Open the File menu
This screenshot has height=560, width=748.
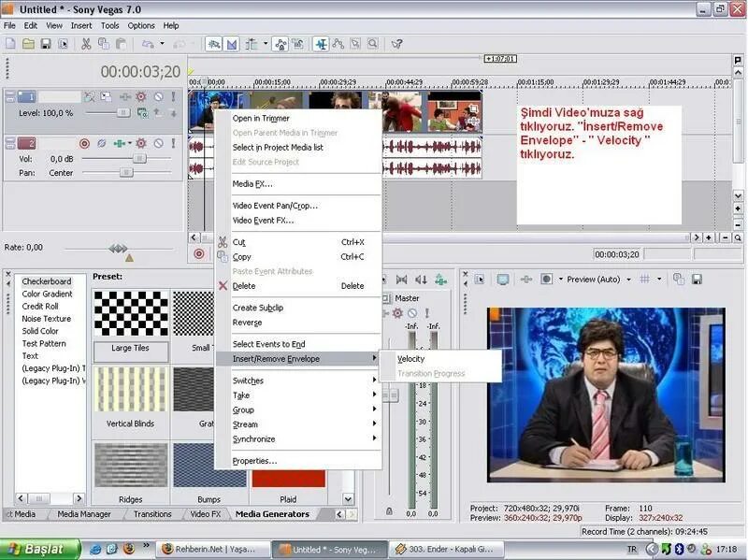tap(9, 26)
